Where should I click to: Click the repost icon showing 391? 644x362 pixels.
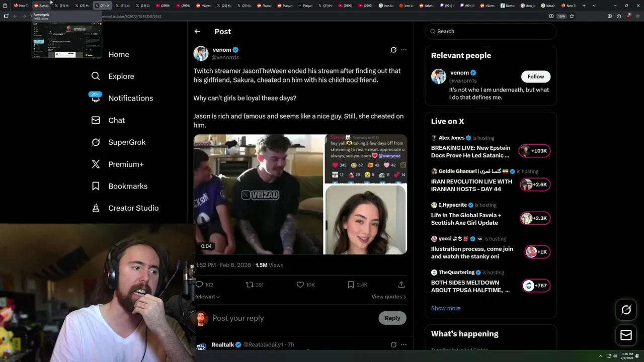pos(250,285)
